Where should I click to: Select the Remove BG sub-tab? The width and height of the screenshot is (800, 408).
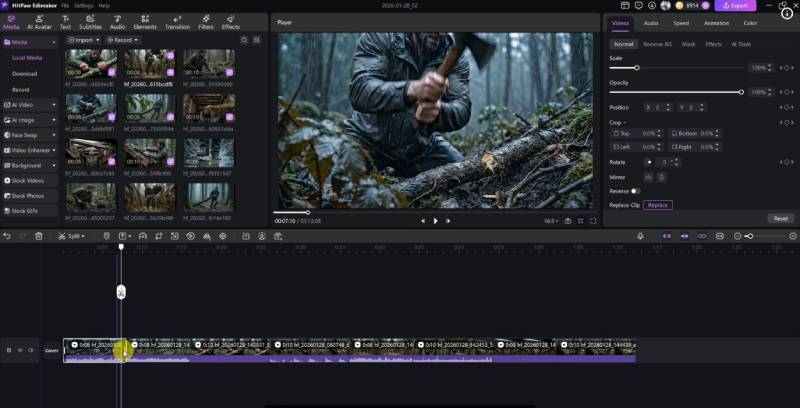657,44
